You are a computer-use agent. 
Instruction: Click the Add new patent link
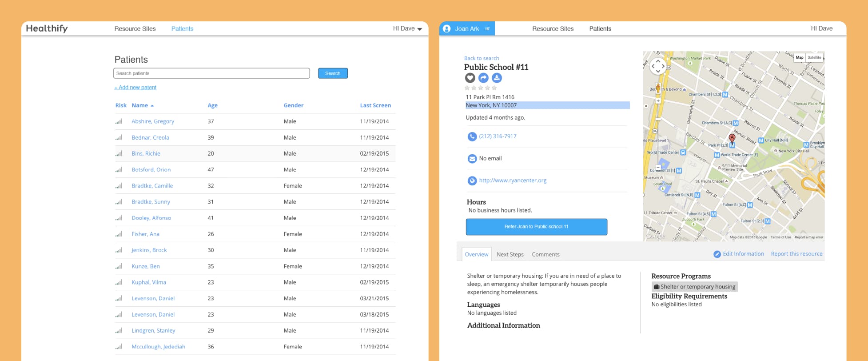pyautogui.click(x=135, y=88)
